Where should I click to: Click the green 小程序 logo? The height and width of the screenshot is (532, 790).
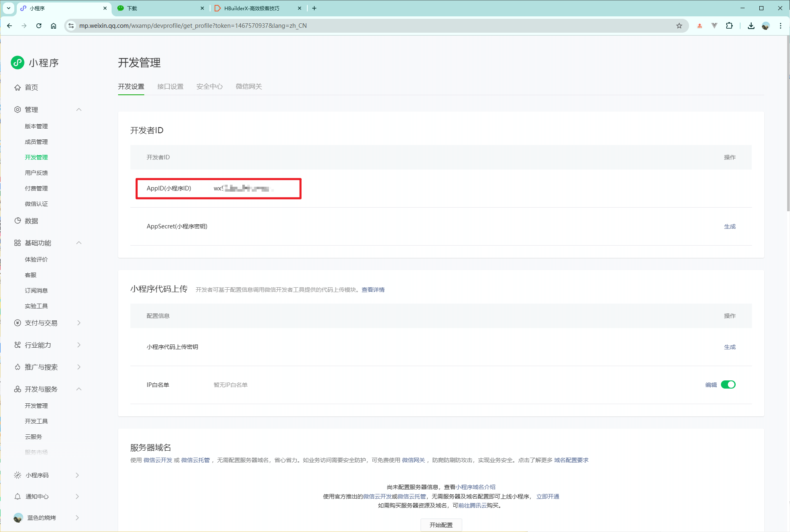pyautogui.click(x=18, y=63)
